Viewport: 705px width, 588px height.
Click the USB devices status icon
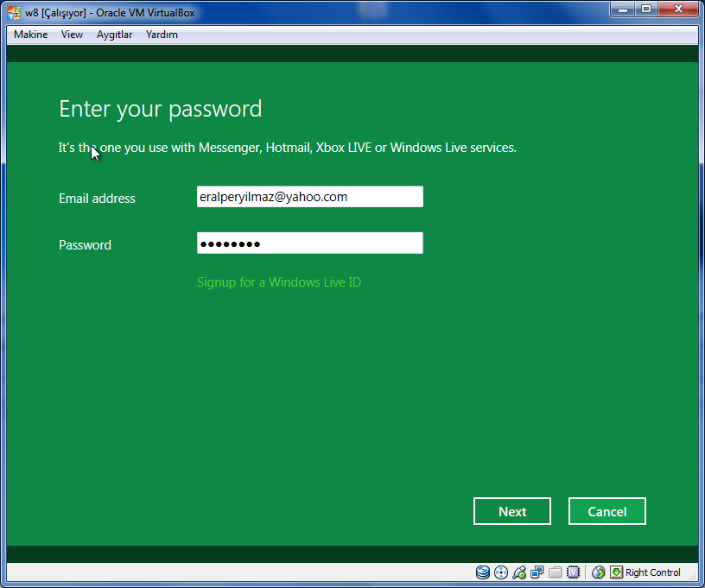pyautogui.click(x=519, y=572)
